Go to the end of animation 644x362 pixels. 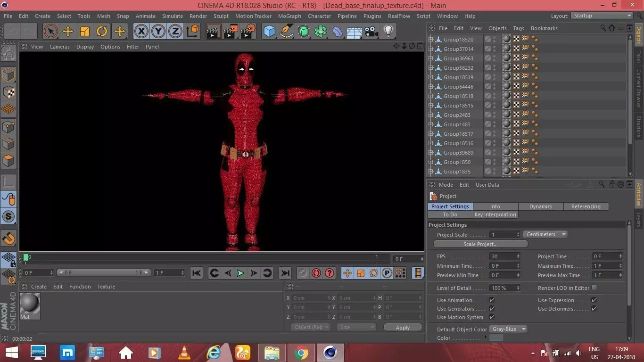[285, 273]
